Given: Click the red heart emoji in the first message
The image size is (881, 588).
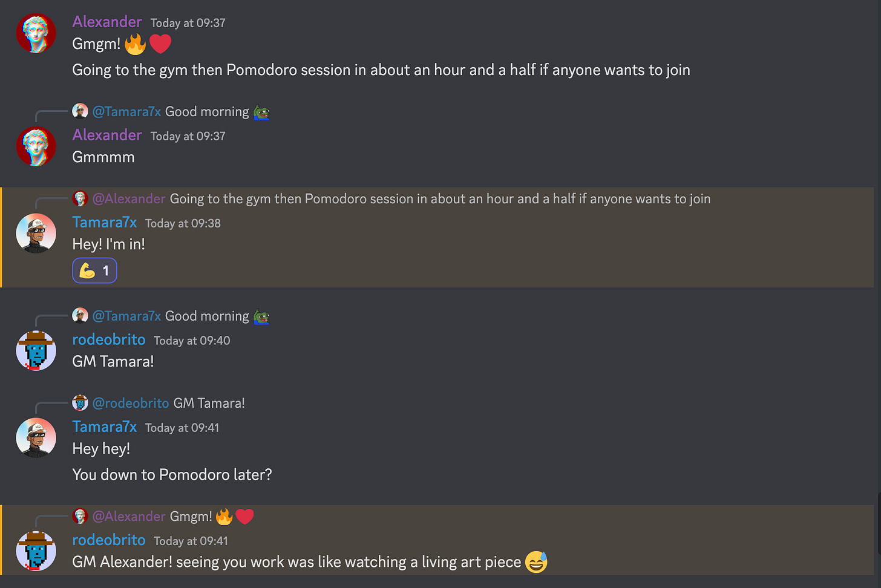Looking at the screenshot, I should click(160, 44).
